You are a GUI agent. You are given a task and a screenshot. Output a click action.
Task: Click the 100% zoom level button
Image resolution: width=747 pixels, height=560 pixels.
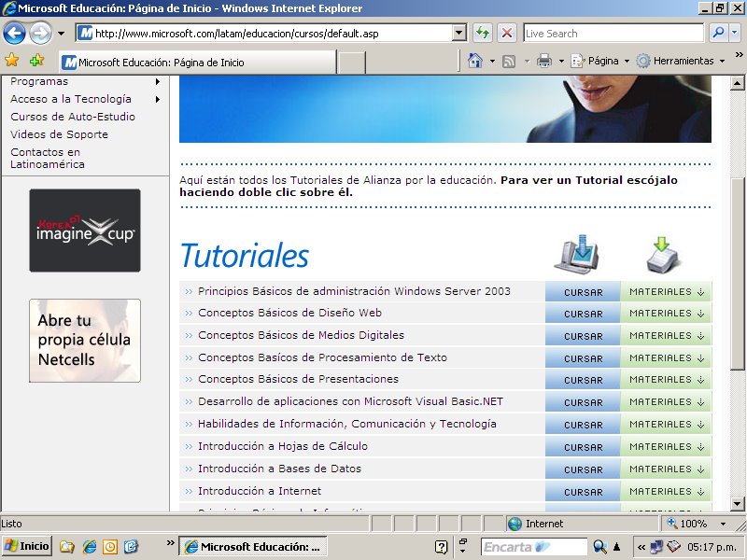[686, 524]
